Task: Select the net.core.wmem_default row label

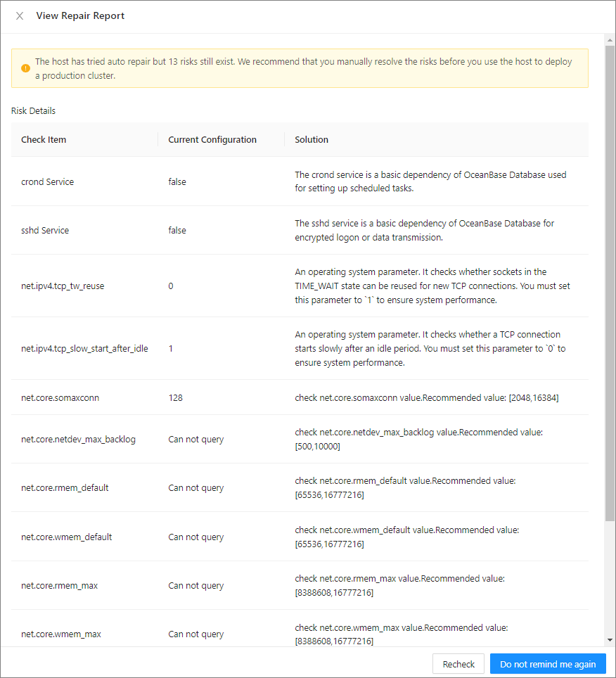Action: tap(66, 537)
